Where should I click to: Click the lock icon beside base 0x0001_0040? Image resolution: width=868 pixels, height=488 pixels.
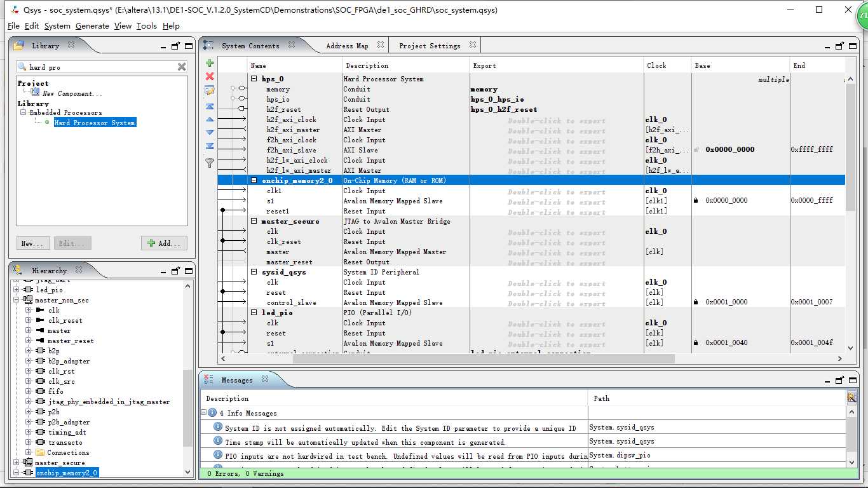point(696,342)
